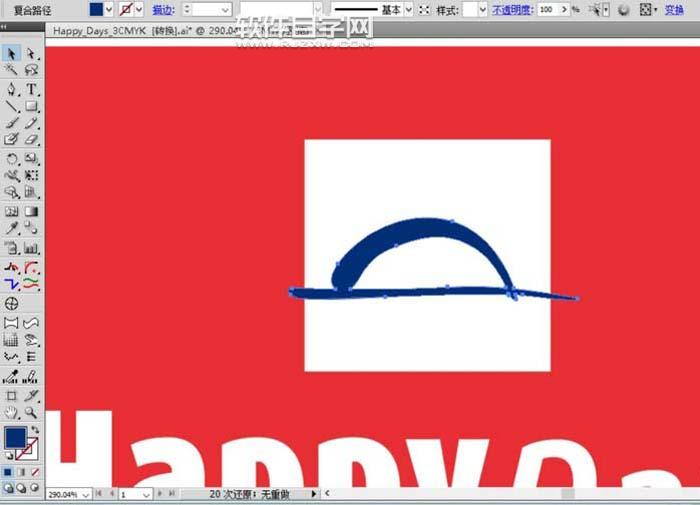Viewport: 700px width, 505px height.
Task: Click the Stroke (none) swatch in toolbox
Action: click(x=28, y=450)
